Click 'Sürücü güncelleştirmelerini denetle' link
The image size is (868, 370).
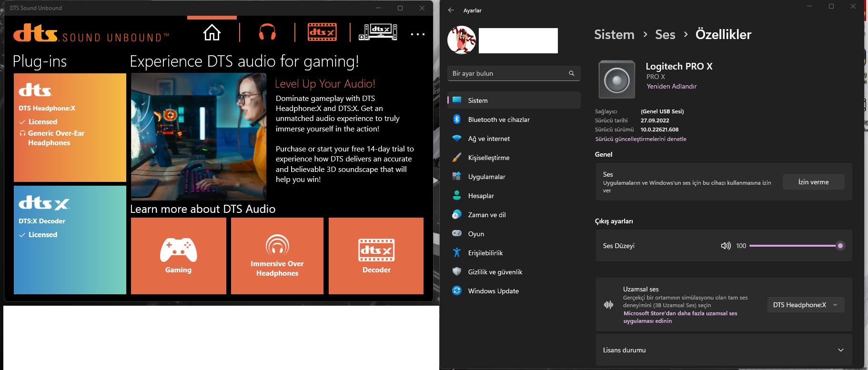coord(641,139)
